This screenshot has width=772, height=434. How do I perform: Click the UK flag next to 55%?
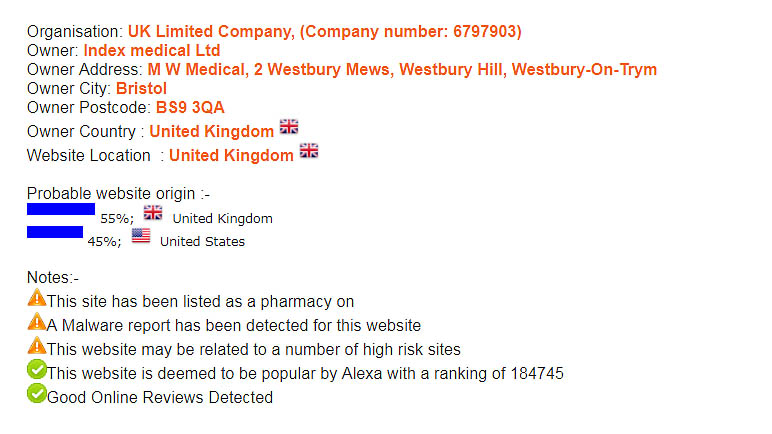(153, 213)
